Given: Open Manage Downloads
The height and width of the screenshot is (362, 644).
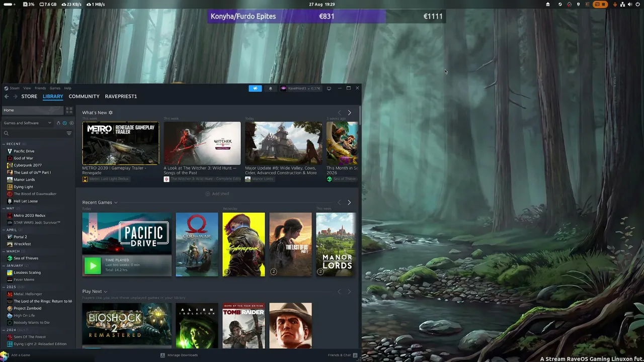Looking at the screenshot, I should click(x=179, y=355).
